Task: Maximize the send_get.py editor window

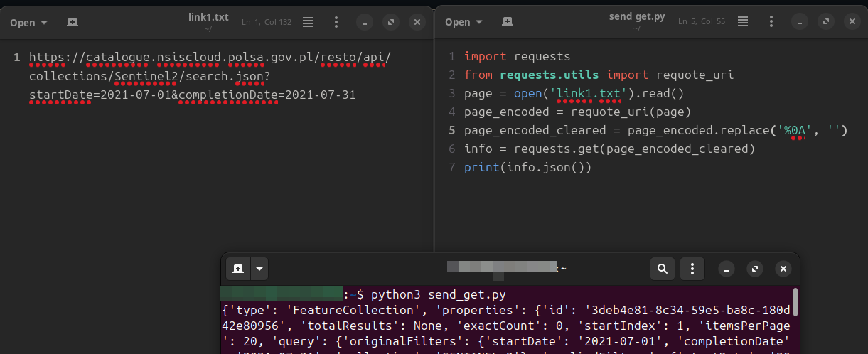Action: click(x=825, y=22)
